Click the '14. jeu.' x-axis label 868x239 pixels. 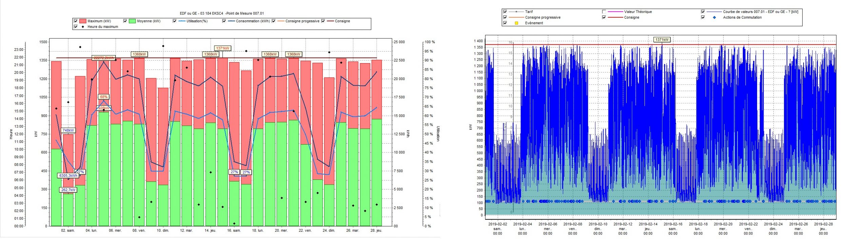point(210,231)
